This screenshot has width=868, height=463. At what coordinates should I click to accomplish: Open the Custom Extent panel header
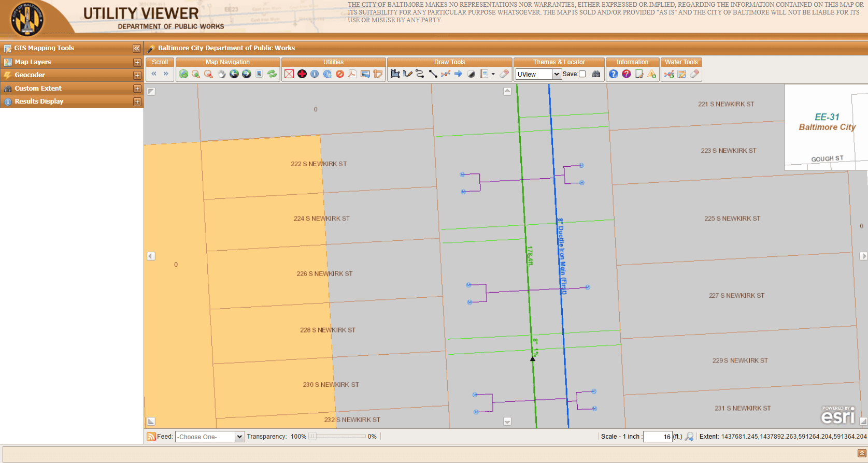pos(72,89)
